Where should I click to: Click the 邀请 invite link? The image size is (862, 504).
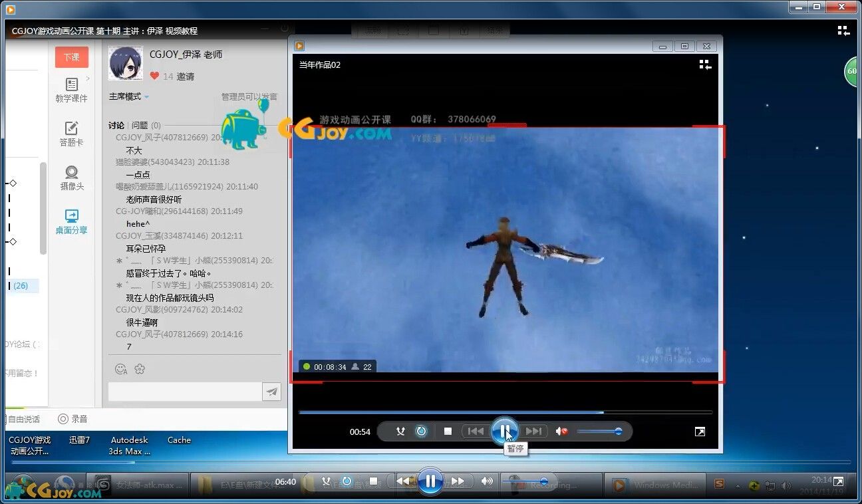point(186,76)
